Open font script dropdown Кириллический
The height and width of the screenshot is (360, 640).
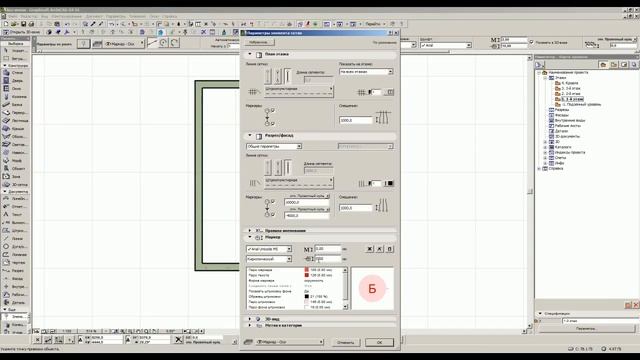tap(269, 259)
